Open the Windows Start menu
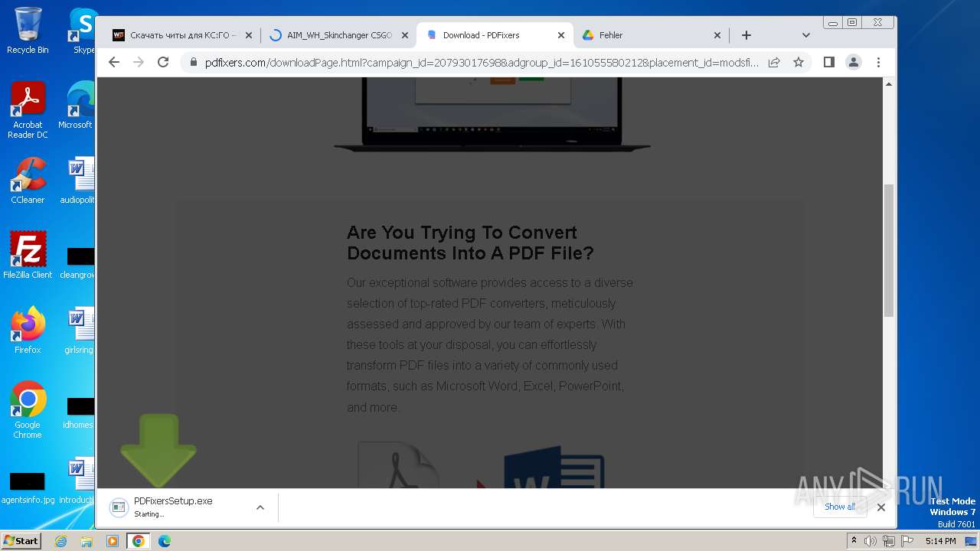The height and width of the screenshot is (551, 980). click(21, 540)
